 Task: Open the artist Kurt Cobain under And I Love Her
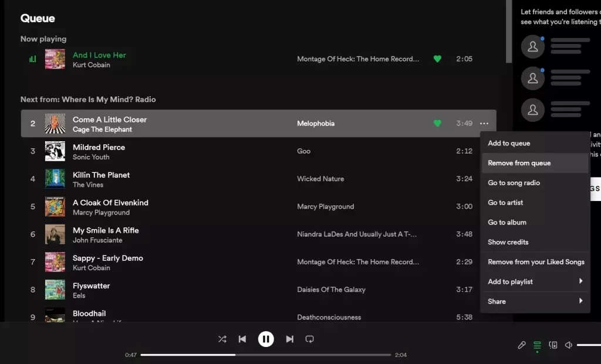(91, 65)
